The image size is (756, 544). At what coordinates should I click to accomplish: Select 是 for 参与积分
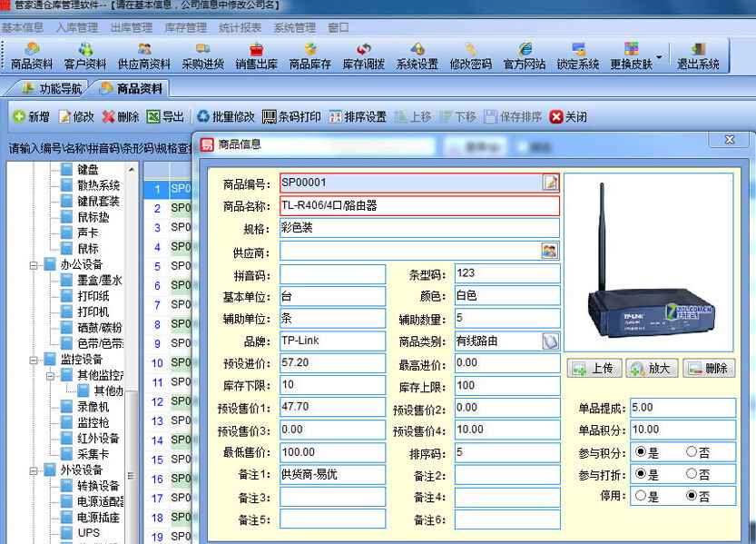pos(641,452)
